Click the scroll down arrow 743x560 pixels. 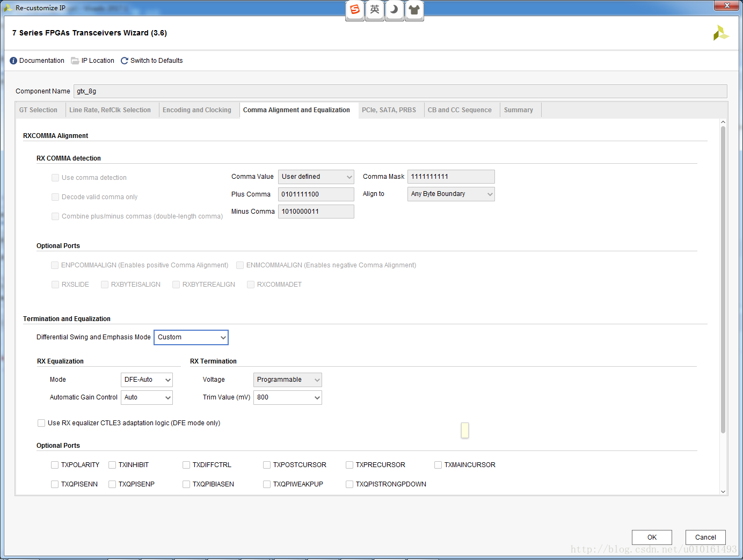coord(723,491)
